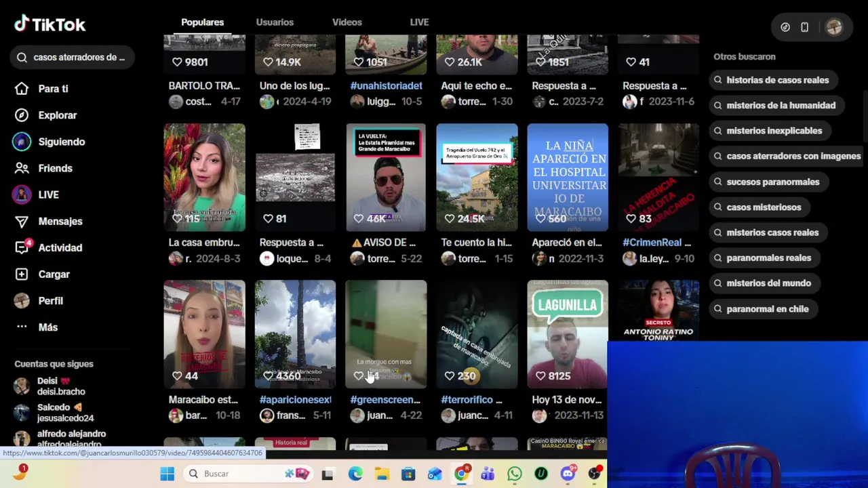The height and width of the screenshot is (488, 868).
Task: Click the taskbar Buscar search box
Action: [248, 474]
